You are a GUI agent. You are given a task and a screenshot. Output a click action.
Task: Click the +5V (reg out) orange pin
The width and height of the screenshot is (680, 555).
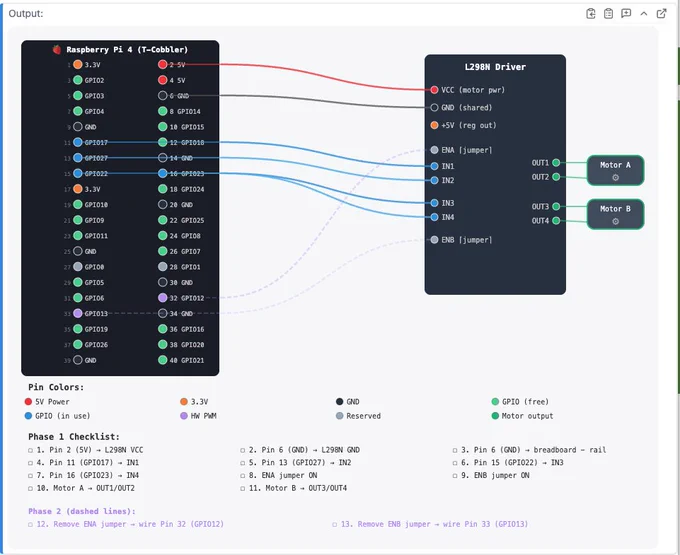(x=434, y=125)
